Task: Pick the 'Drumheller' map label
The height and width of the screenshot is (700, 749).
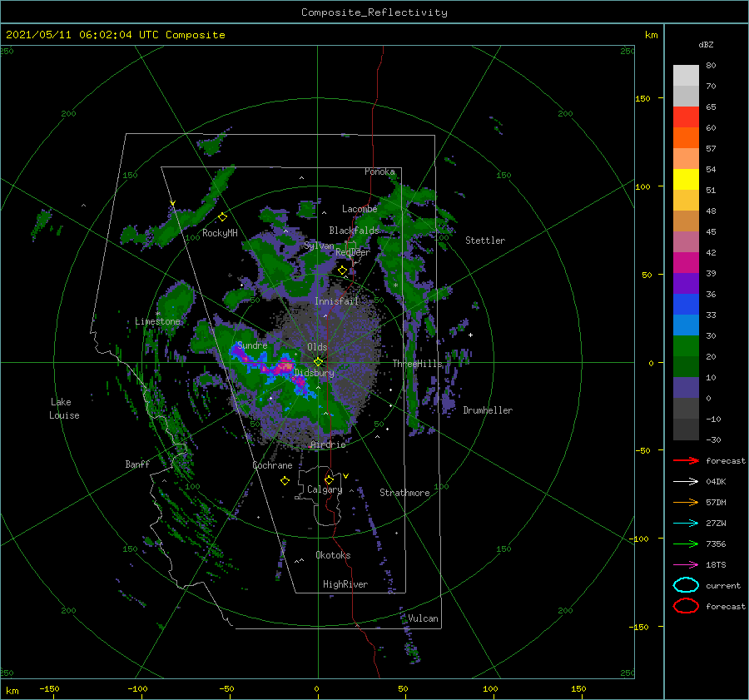Action: click(x=488, y=410)
